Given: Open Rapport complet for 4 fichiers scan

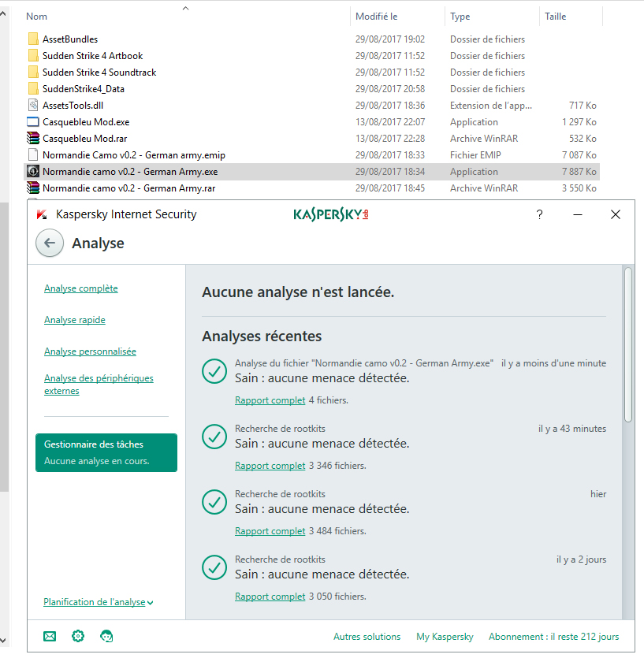Looking at the screenshot, I should point(270,400).
